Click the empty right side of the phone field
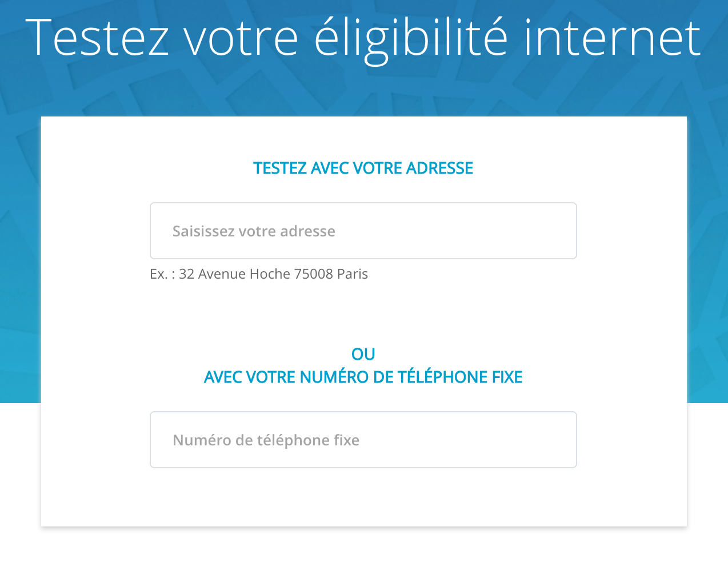This screenshot has width=728, height=579. tap(486, 440)
